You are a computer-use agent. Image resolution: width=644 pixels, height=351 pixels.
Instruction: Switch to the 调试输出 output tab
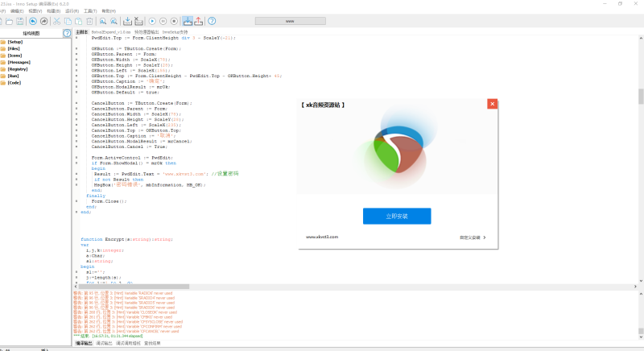point(104,343)
